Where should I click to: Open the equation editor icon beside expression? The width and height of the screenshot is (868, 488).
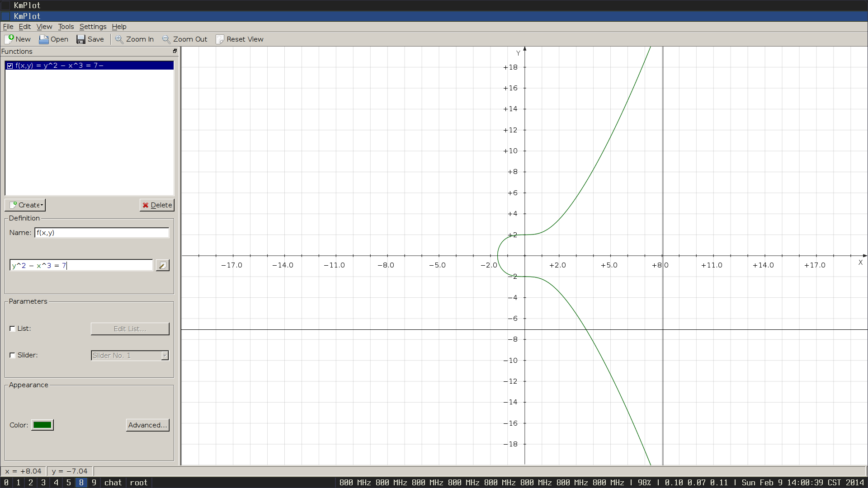pos(162,266)
